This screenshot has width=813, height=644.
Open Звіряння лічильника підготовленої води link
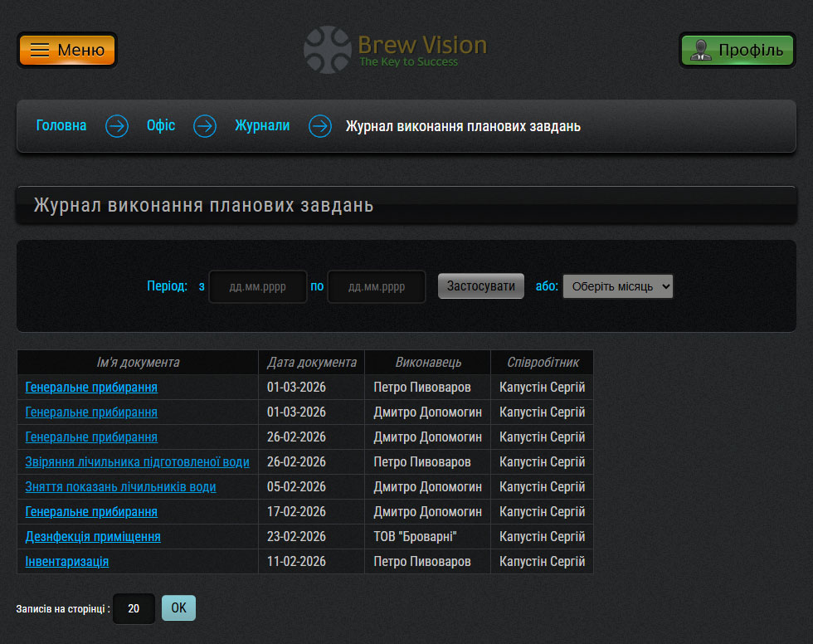137,462
